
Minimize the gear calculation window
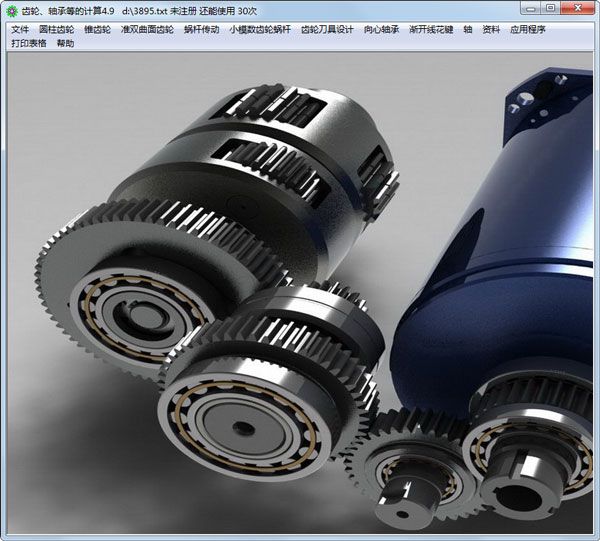pyautogui.click(x=527, y=9)
